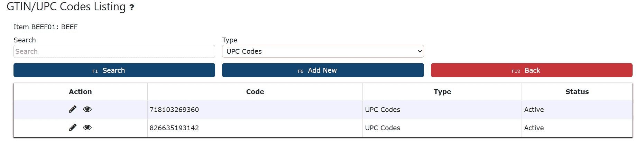Edit UPC code 826635193142 with pencil icon
The height and width of the screenshot is (142, 644).
point(73,128)
